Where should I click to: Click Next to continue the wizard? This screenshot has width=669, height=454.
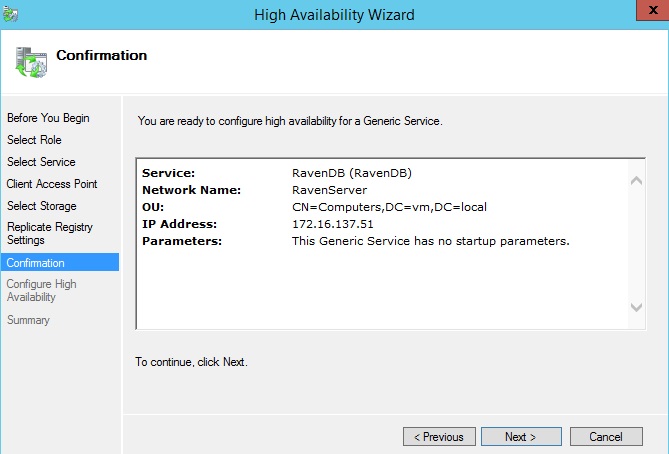click(521, 437)
